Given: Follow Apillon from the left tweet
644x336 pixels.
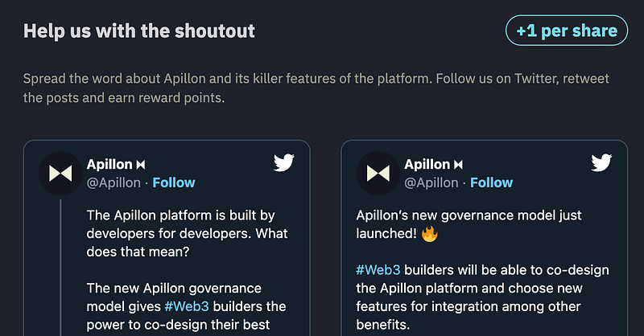Looking at the screenshot, I should coord(174,182).
